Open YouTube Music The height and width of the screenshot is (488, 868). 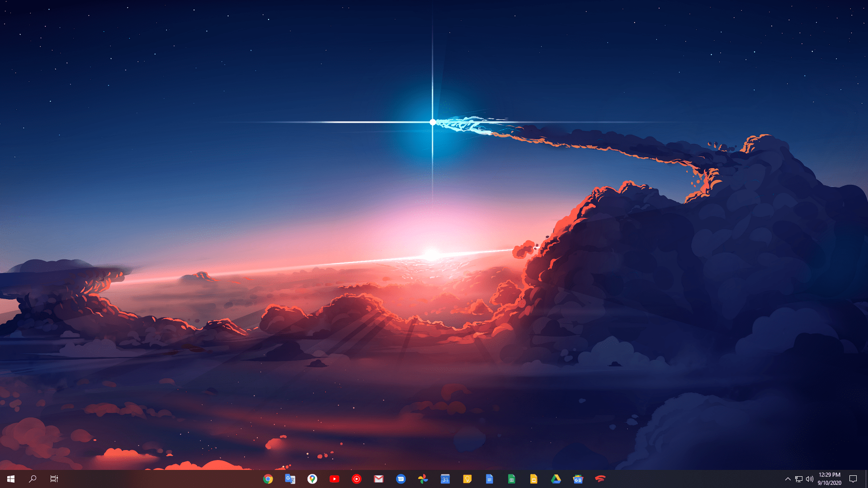tap(356, 479)
